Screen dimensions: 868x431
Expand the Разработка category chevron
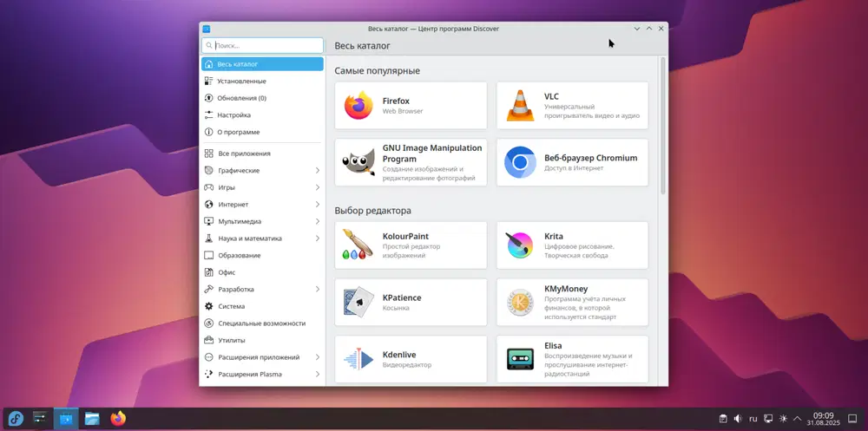(318, 290)
